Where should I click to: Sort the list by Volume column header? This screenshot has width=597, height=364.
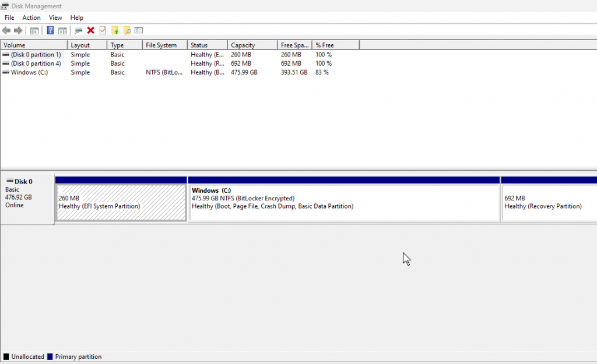coord(34,45)
